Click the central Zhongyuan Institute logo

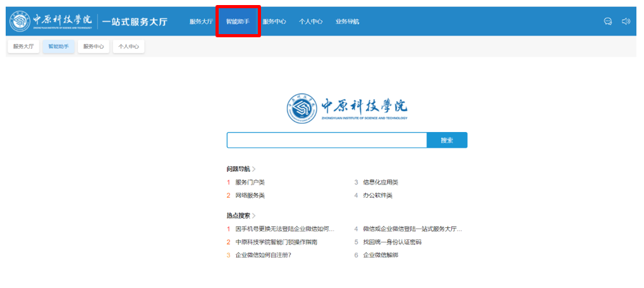tap(346, 108)
